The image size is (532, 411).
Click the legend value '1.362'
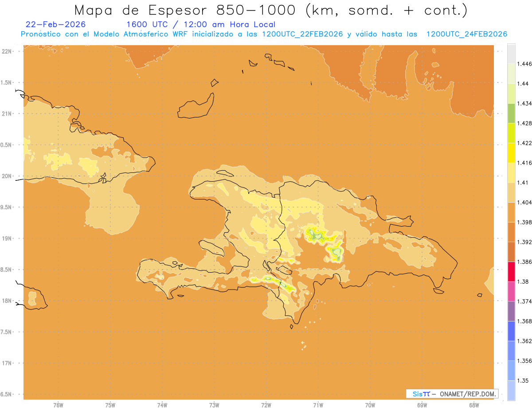point(525,341)
